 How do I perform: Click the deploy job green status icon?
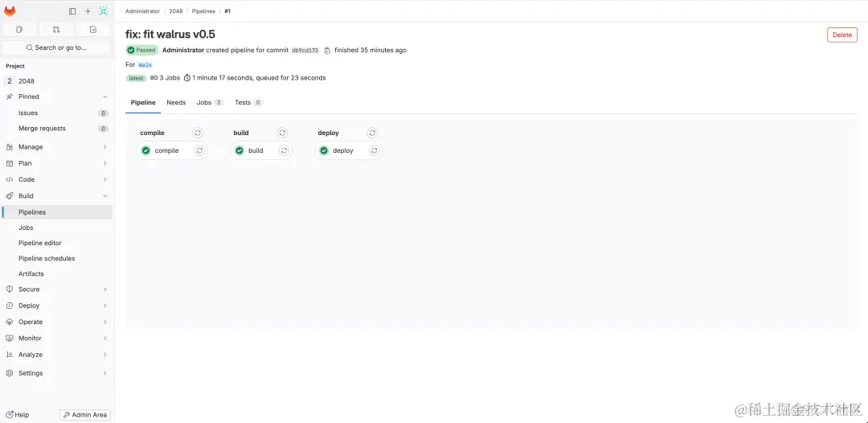click(324, 150)
